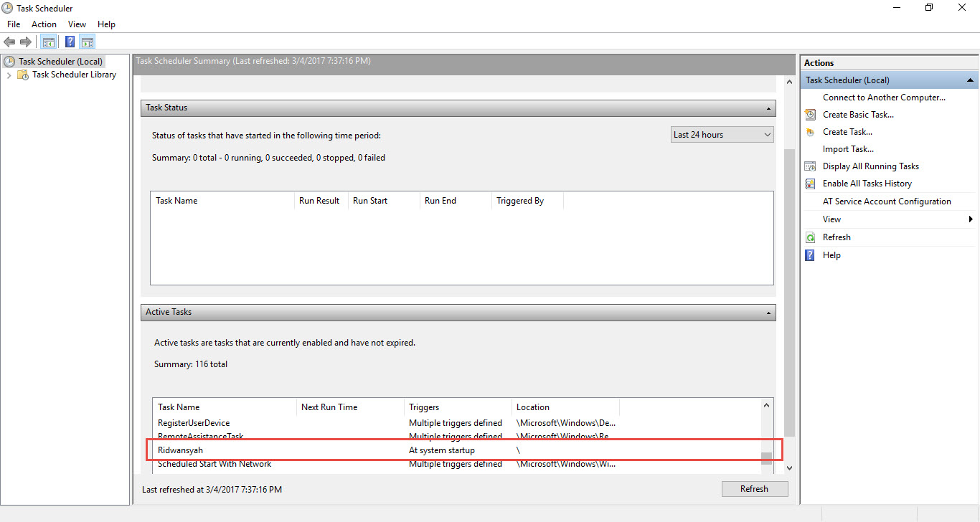
Task: Collapse the Task Status section
Action: click(768, 108)
